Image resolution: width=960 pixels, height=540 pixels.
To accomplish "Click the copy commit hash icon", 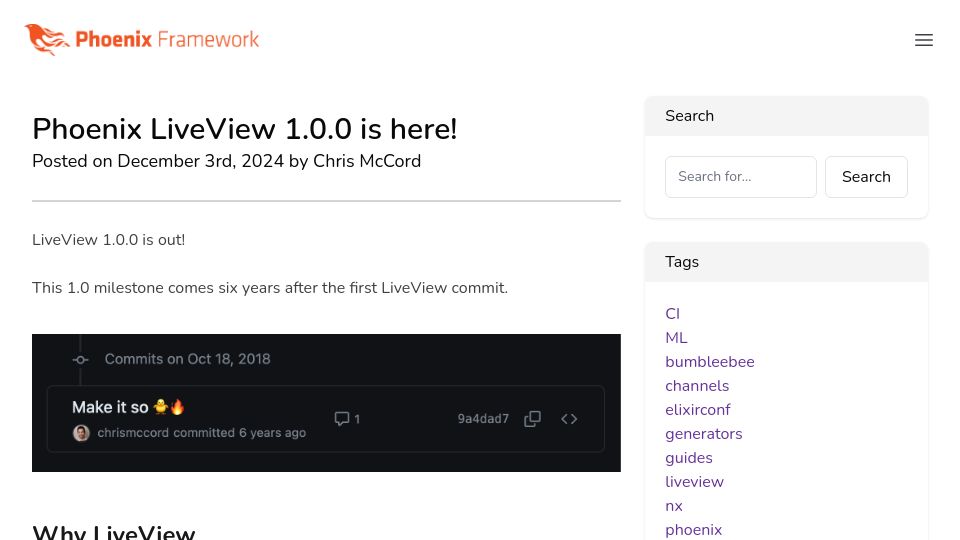I will coord(532,419).
